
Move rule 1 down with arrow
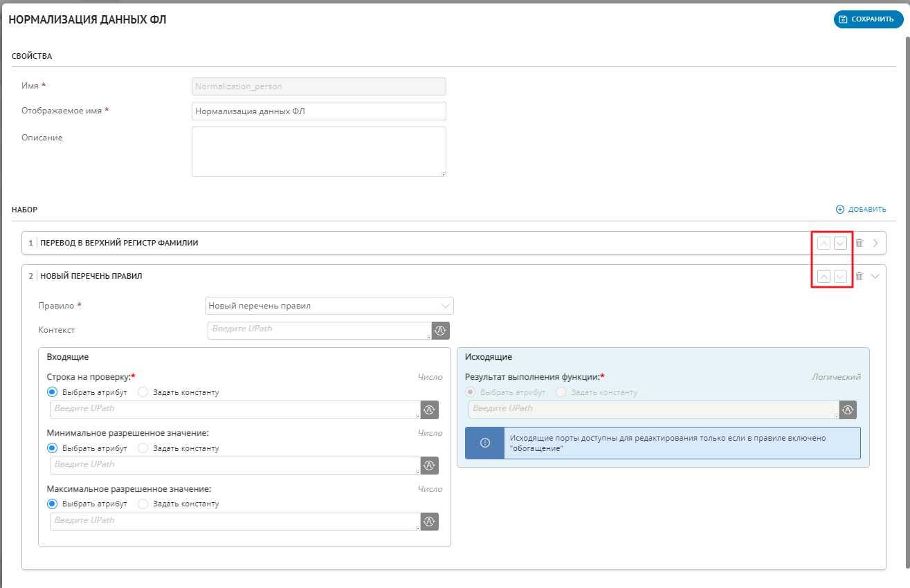840,243
